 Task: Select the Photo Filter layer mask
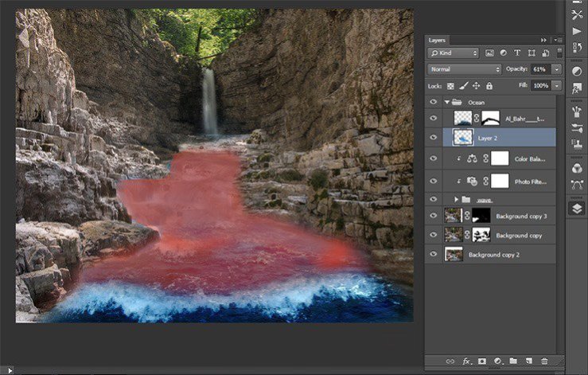coord(500,181)
